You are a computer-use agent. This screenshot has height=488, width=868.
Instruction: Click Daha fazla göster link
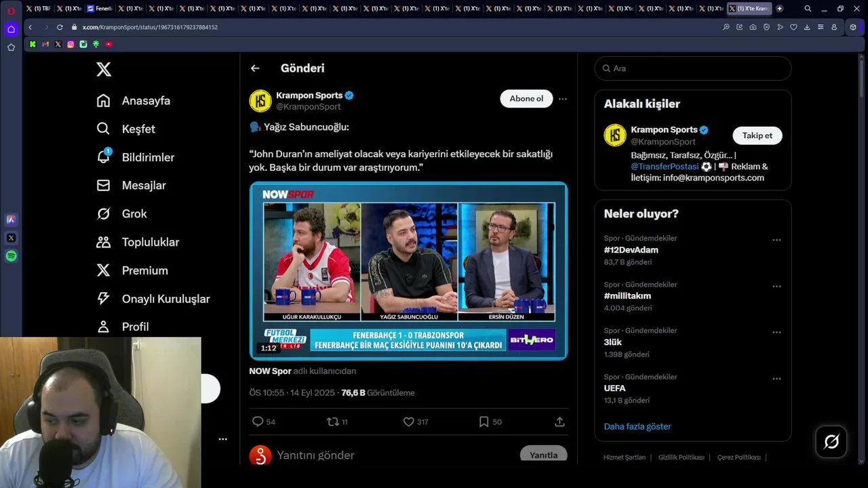(x=637, y=426)
